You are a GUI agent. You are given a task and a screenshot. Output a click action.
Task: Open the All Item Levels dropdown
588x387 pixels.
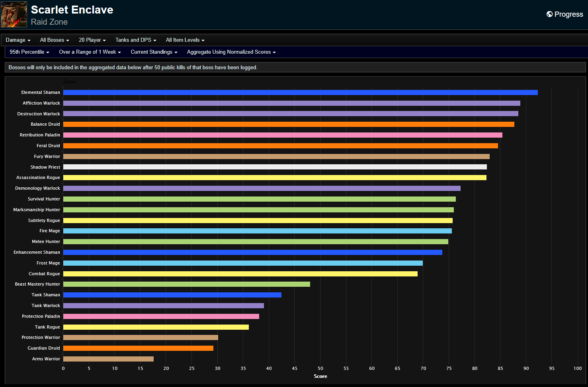click(185, 40)
